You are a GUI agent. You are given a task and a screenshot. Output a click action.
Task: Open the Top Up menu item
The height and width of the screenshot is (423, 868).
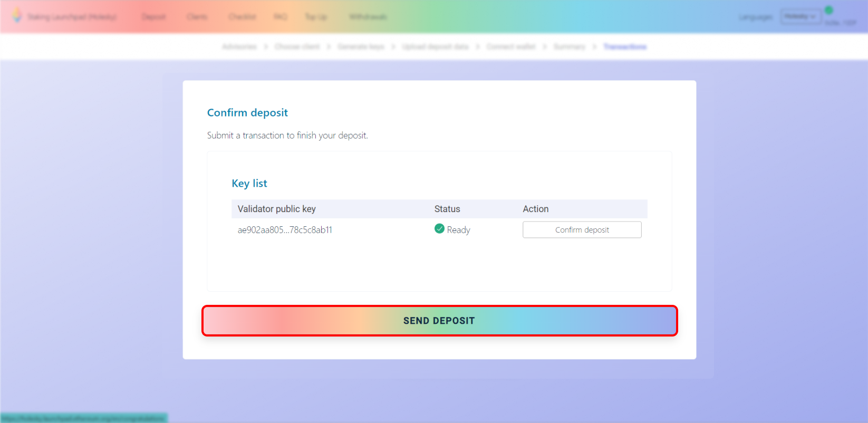pyautogui.click(x=316, y=17)
